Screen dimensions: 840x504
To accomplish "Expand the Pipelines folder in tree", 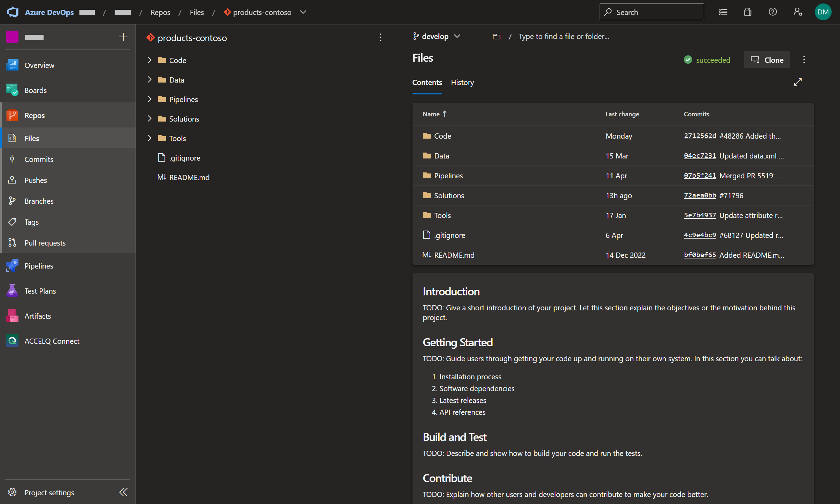I will 149,99.
